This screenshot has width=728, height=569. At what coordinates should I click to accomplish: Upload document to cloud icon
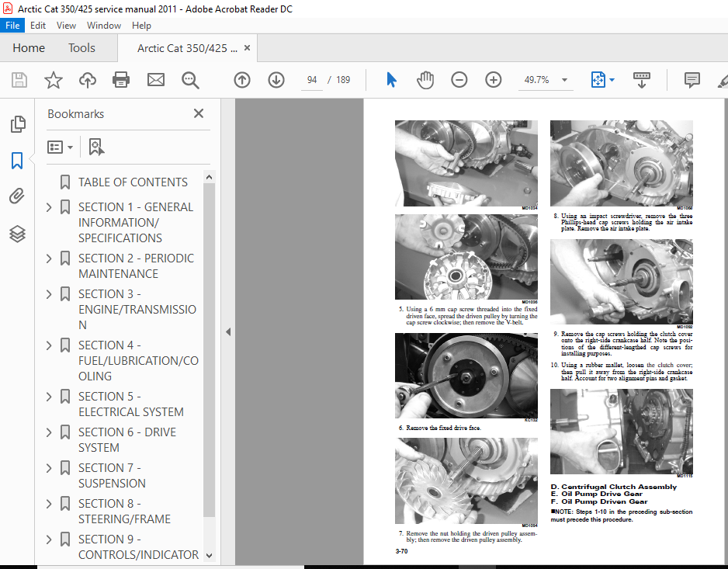point(87,80)
